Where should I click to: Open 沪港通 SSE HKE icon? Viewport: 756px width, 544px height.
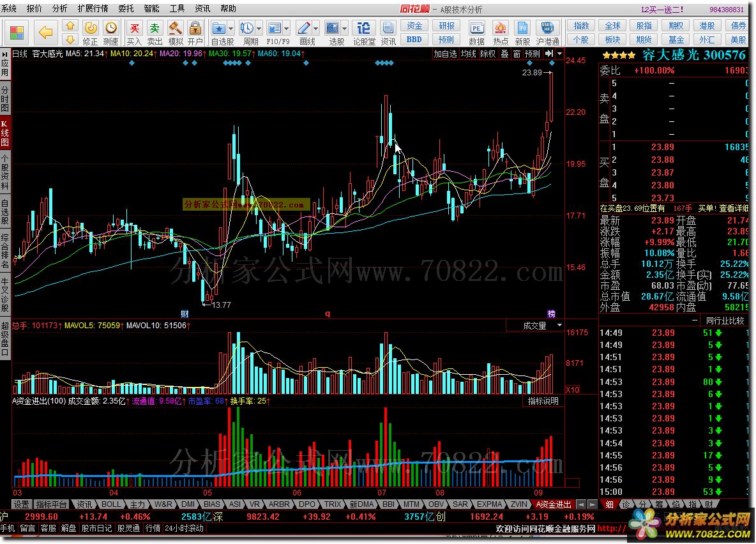pos(548,33)
